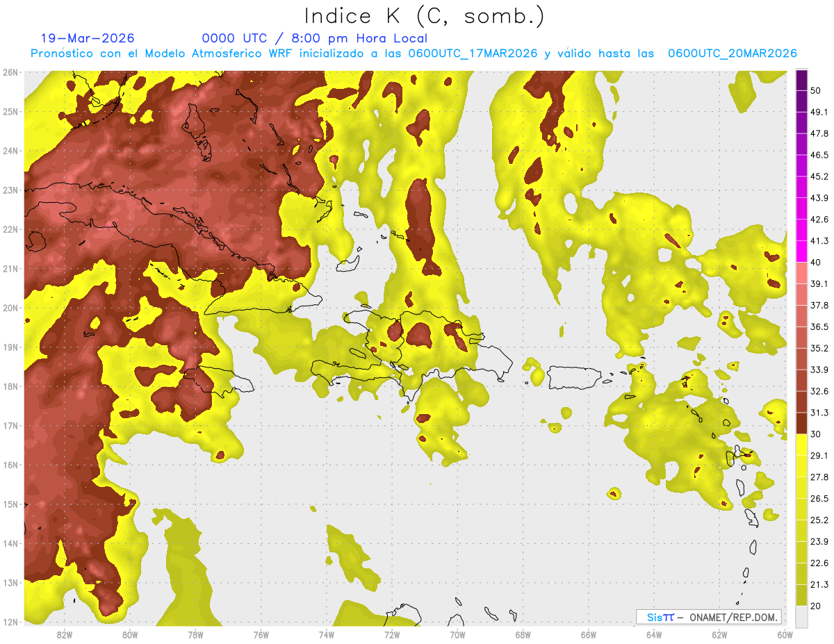The image size is (834, 644).
Task: Click the 22N latitude label
Action: [x=11, y=229]
